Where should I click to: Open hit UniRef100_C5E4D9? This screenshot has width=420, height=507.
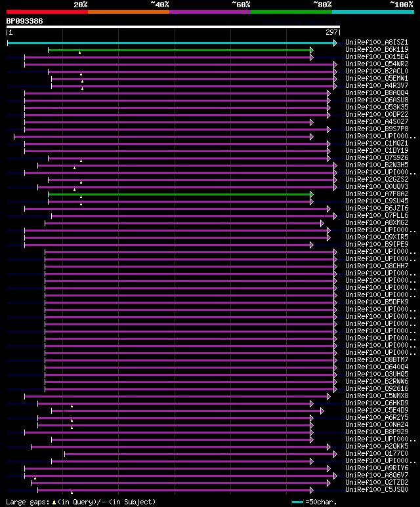point(377,410)
